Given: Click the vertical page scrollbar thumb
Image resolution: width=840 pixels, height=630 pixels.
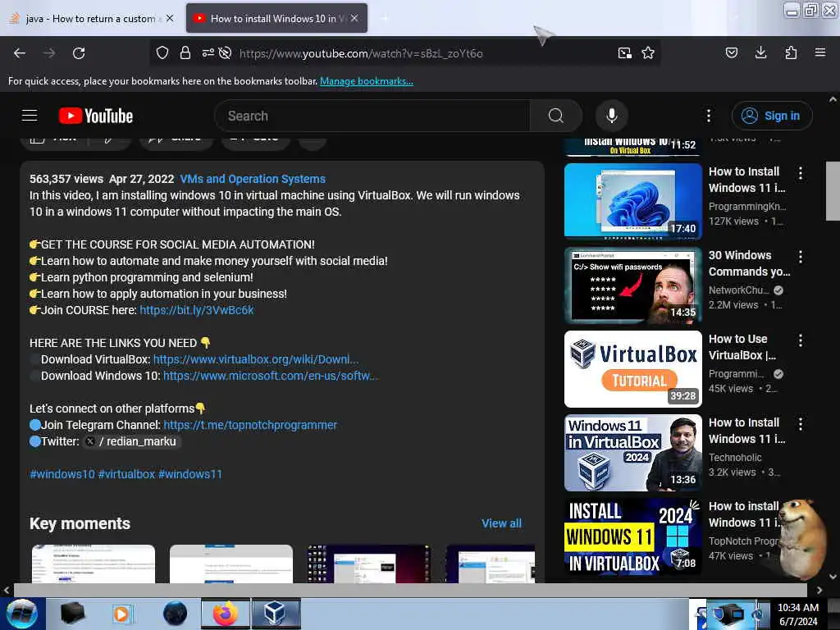Looking at the screenshot, I should [x=833, y=190].
